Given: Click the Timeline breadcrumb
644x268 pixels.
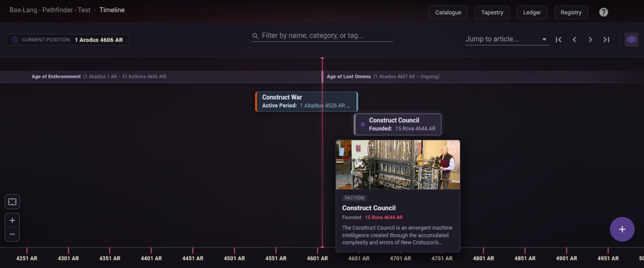Looking at the screenshot, I should [112, 10].
